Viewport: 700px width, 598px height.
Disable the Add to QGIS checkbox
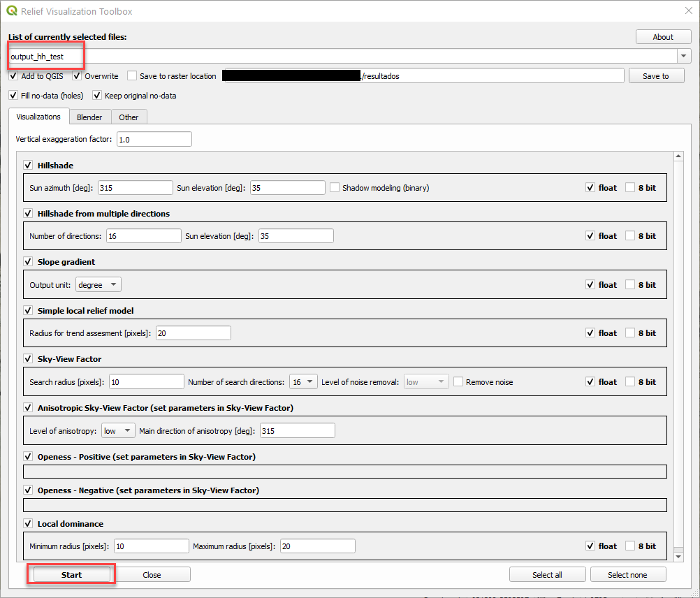pyautogui.click(x=13, y=76)
